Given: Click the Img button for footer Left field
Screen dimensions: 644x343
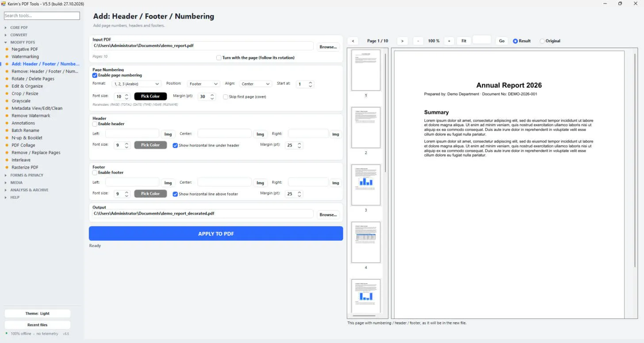Looking at the screenshot, I should 168,183.
